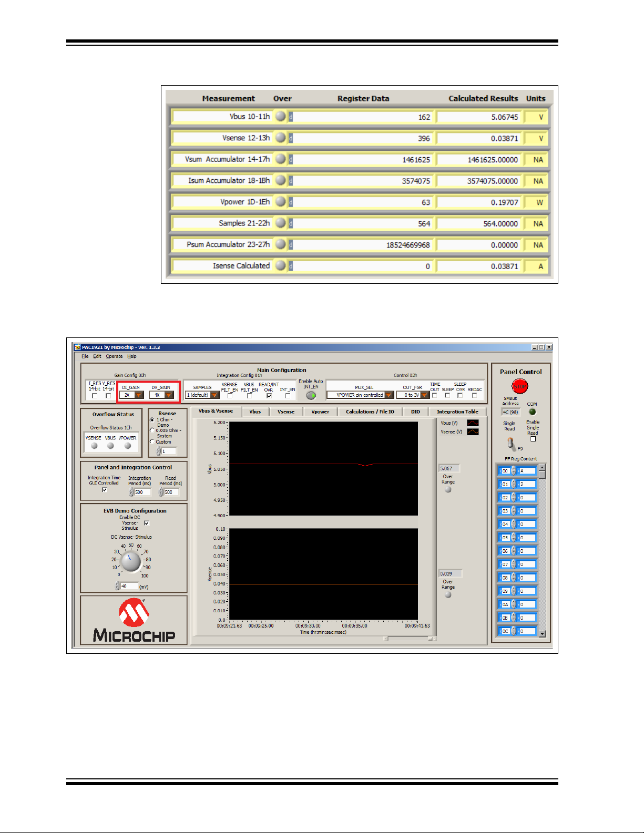644x833 pixels.
Task: Toggle the I_RES 14-bit checkbox
Action: pos(95,396)
